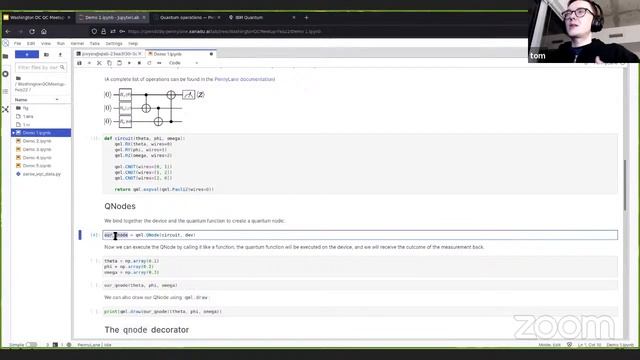Click the selected cell blue collapser bar
This screenshot has width=640, height=360.
80,235
